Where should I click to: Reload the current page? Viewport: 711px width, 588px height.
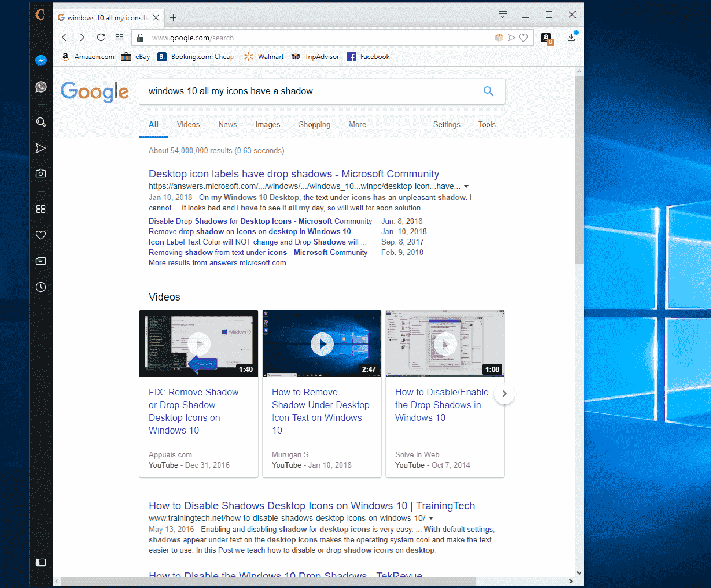101,38
